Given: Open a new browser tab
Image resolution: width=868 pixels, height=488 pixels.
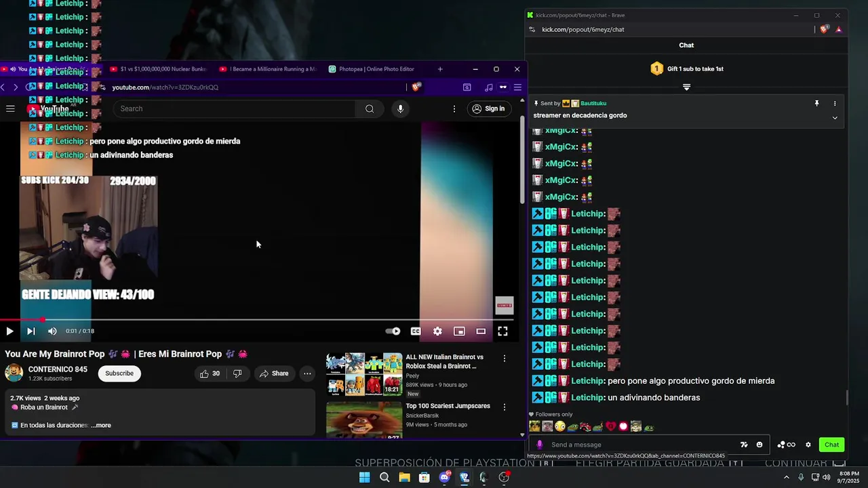Looking at the screenshot, I should pos(440,69).
